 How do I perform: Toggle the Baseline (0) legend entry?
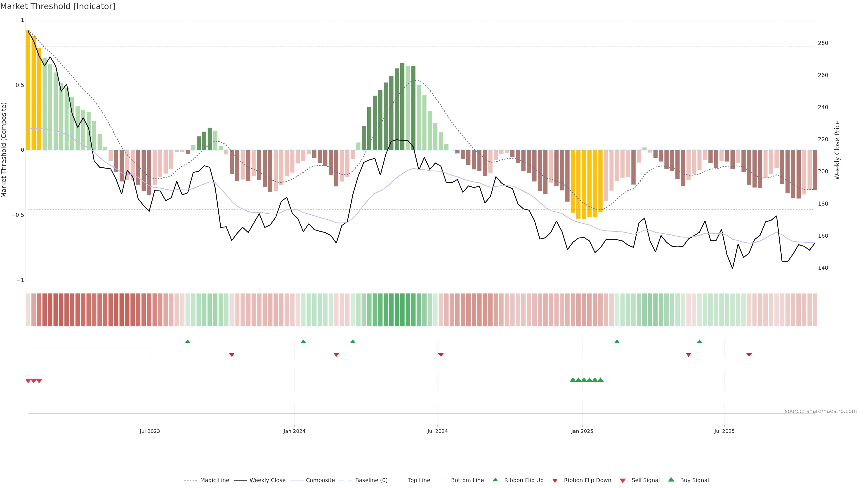371,480
